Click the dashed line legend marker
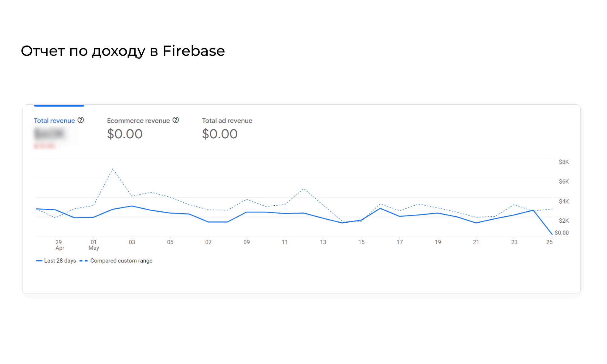 tap(83, 261)
